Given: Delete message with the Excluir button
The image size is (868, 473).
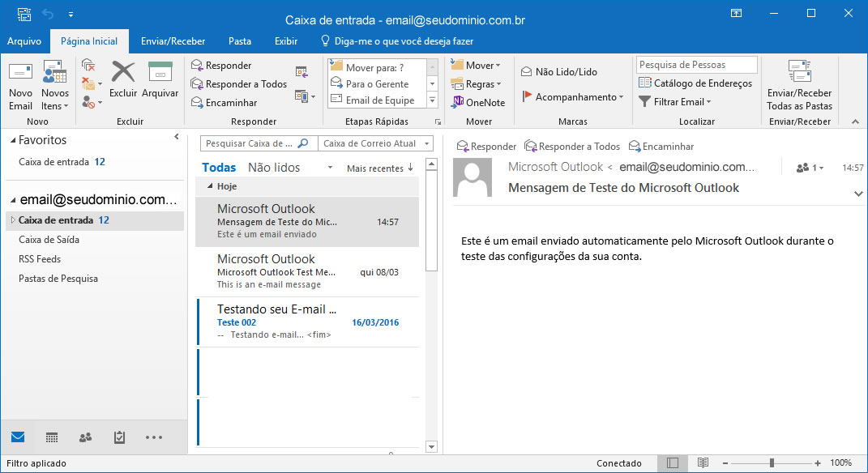Looking at the screenshot, I should 123,79.
